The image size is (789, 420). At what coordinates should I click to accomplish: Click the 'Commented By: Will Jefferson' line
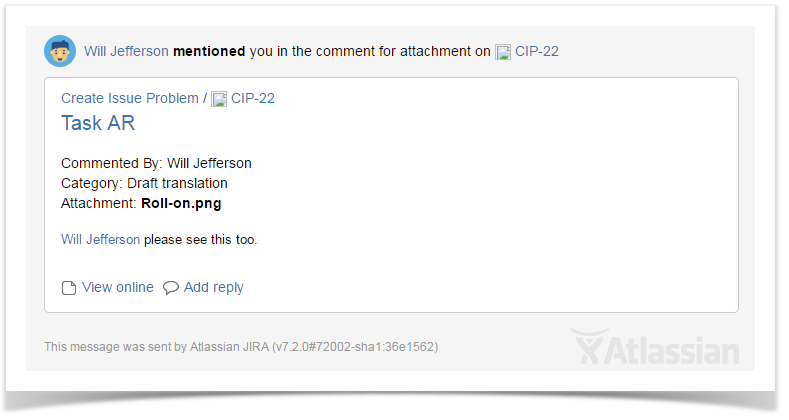156,163
